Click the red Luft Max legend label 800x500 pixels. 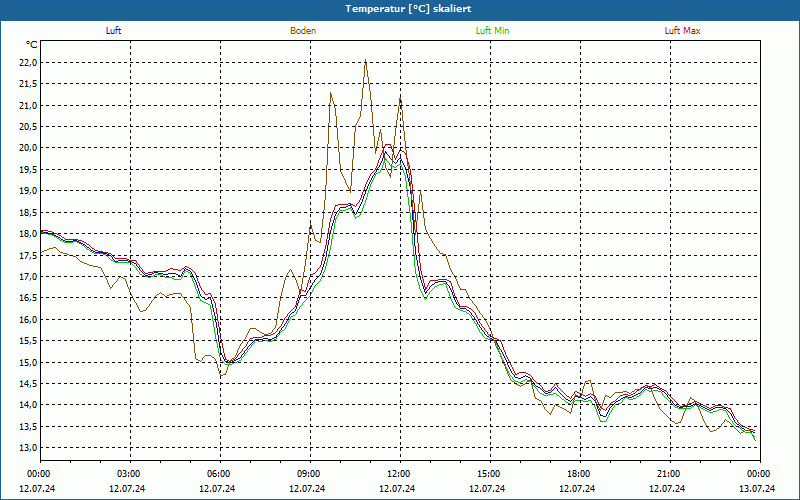coord(682,31)
